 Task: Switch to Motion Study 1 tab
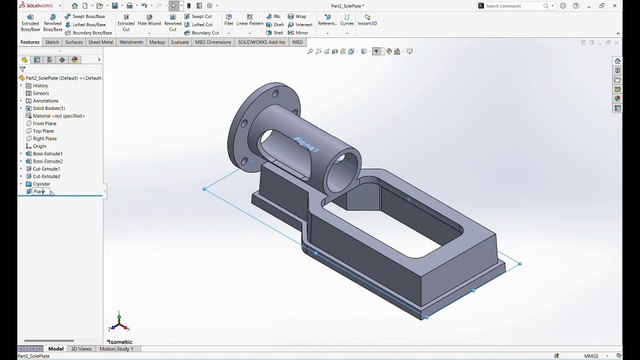coord(116,349)
